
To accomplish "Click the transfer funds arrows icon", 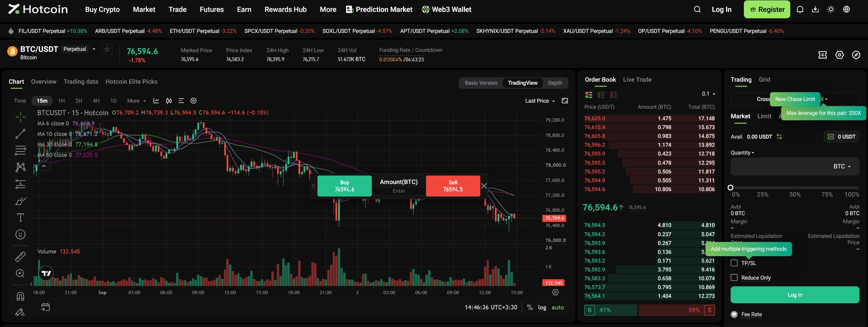I will pos(779,137).
